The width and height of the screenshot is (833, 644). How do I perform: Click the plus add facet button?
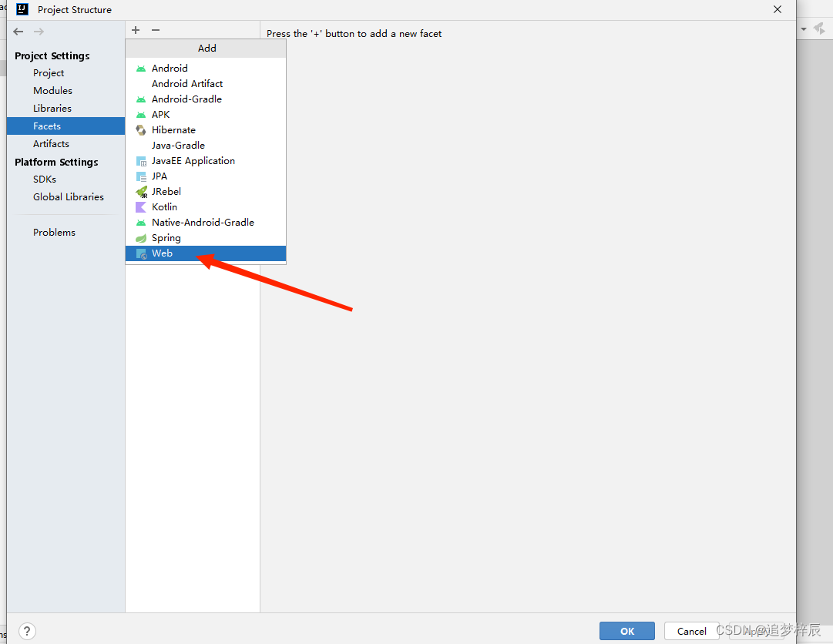[x=136, y=30]
